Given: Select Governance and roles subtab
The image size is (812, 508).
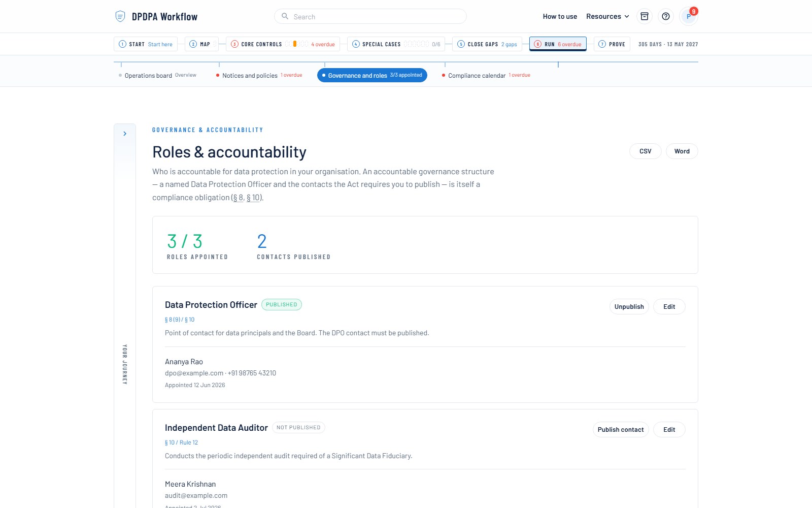Looking at the screenshot, I should point(372,75).
